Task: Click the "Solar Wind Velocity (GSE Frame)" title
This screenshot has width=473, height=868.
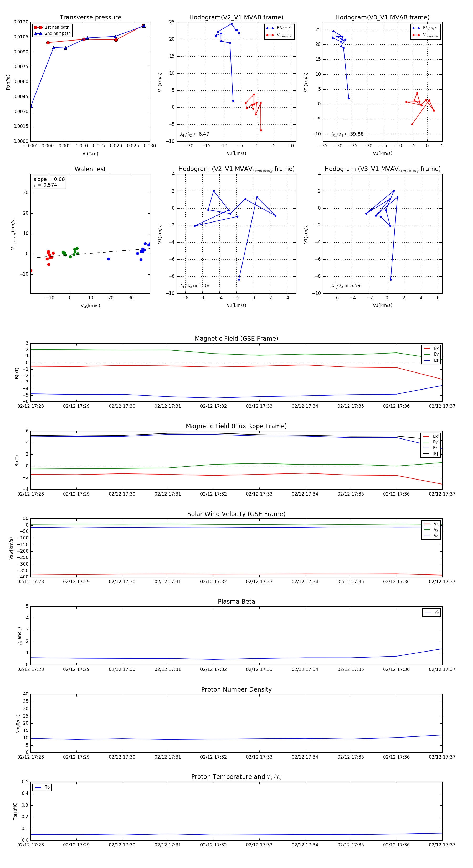Action: click(236, 514)
